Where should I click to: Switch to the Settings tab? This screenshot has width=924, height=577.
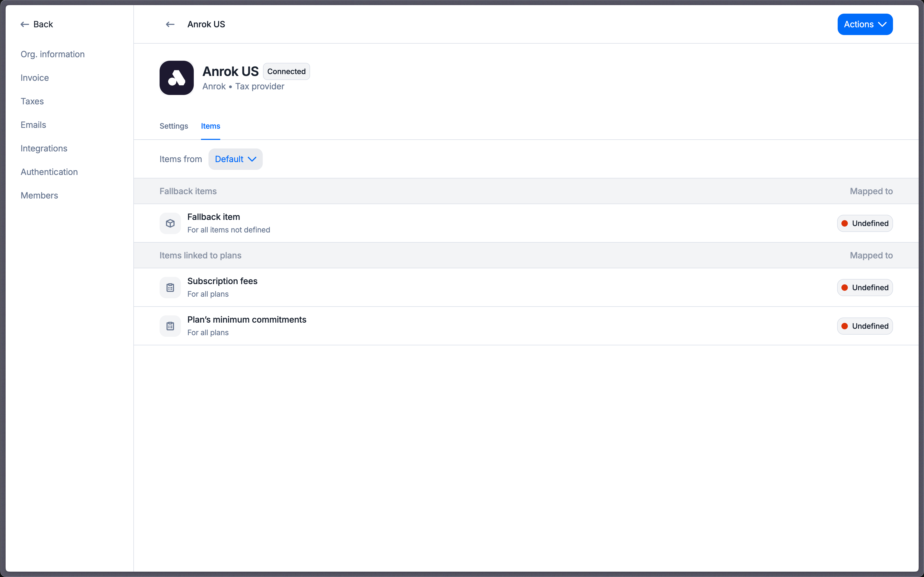tap(174, 126)
